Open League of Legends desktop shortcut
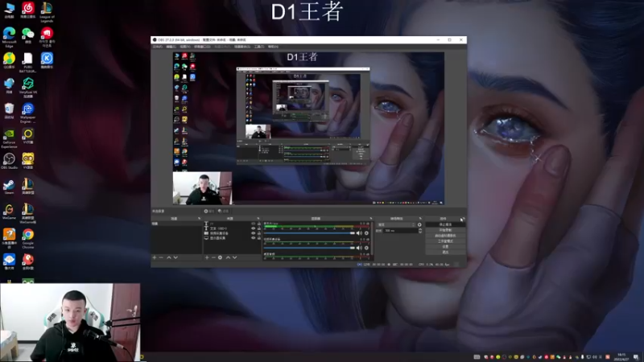Screen dimensions: 644x362 click(x=47, y=12)
